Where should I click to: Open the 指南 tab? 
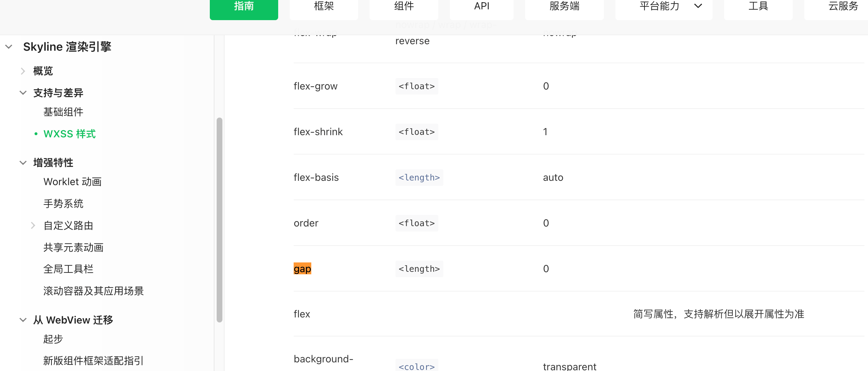(x=244, y=6)
